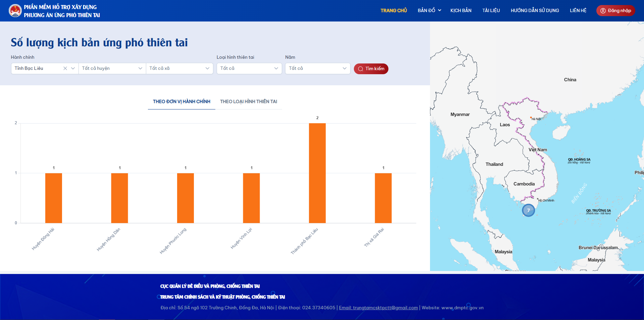The height and width of the screenshot is (320, 644).
Task: Switch to THEO LOẠI HÌNH THIÊN TAI tab
Action: [249, 102]
